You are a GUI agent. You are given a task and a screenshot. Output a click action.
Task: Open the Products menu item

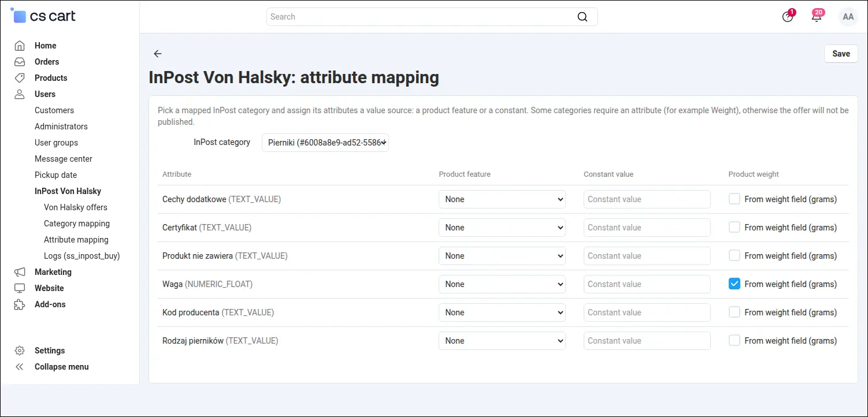tap(51, 78)
